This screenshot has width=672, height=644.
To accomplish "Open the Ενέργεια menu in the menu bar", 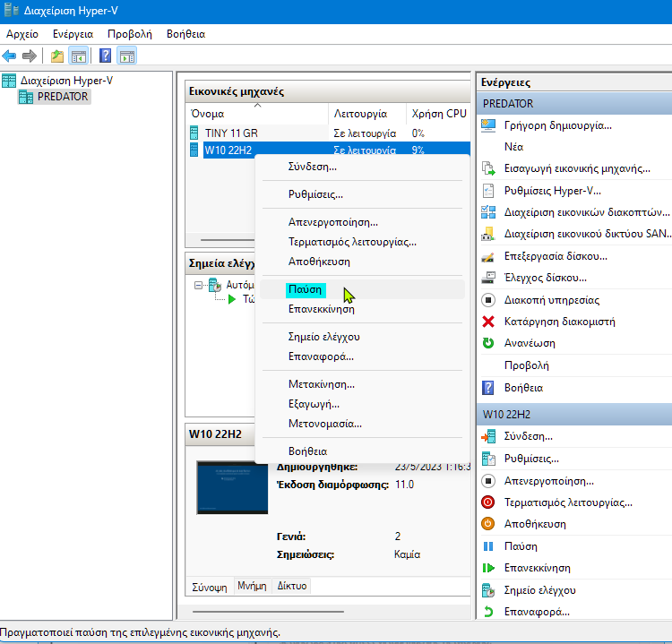I will coord(72,34).
